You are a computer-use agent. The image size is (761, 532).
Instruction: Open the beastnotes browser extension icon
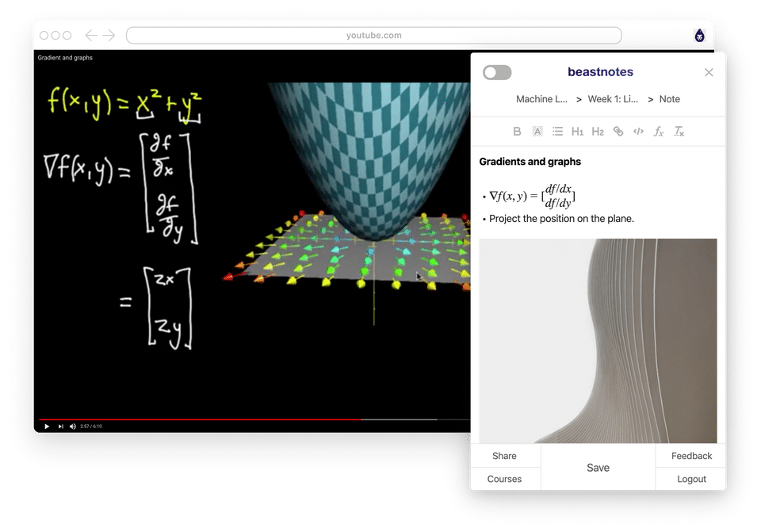coord(699,36)
